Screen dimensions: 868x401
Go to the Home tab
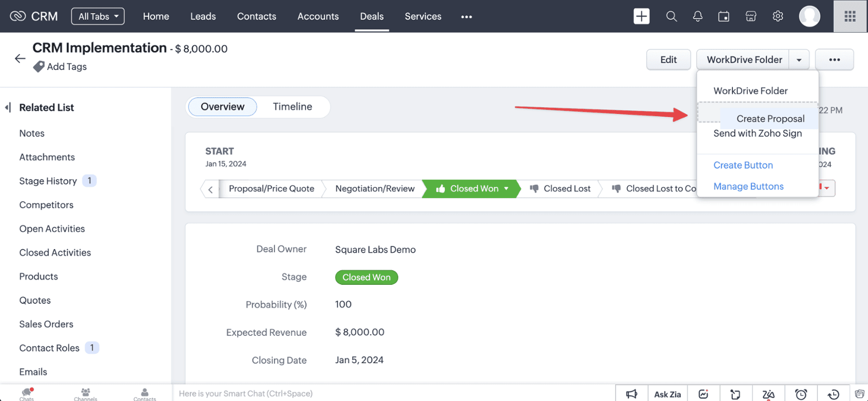156,16
